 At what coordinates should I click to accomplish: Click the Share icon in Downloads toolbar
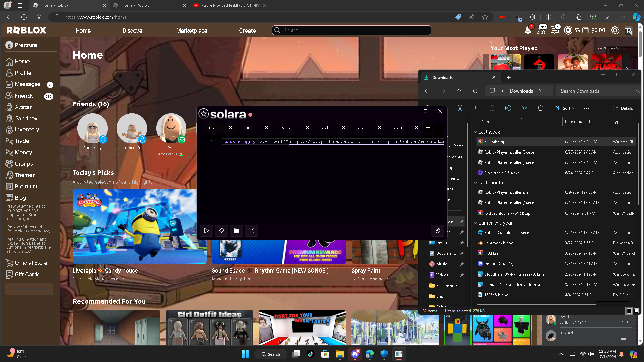tap(524, 108)
